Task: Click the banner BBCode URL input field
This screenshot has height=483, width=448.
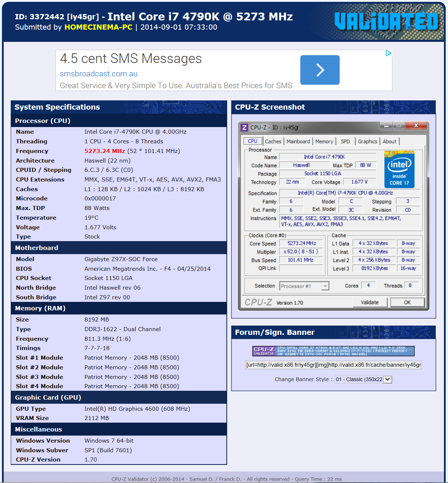Action: (x=333, y=365)
